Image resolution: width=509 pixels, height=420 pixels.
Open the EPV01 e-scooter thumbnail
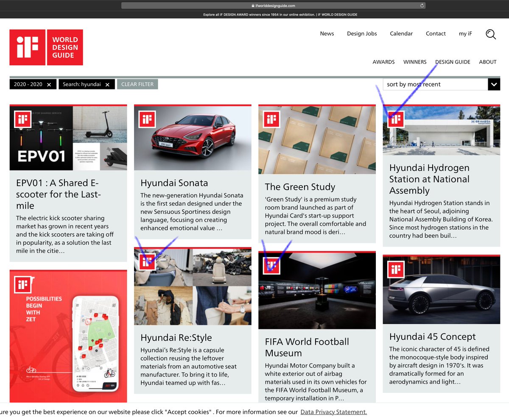pyautogui.click(x=68, y=138)
